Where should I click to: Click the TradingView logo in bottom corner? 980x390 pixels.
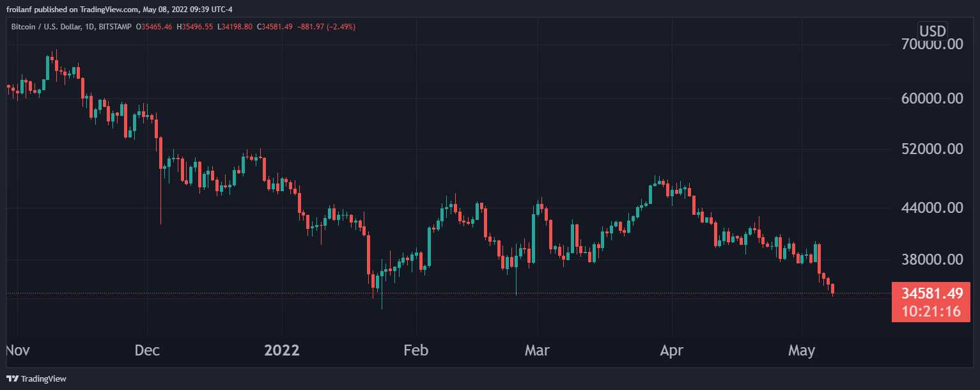coord(37,378)
